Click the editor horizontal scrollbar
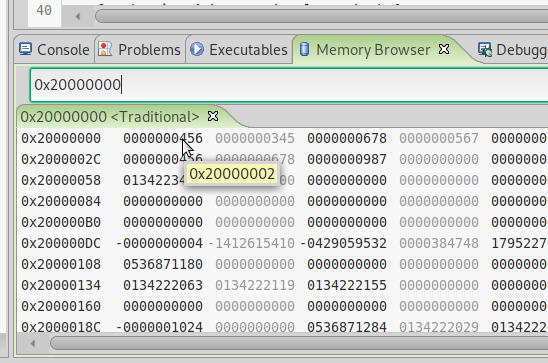548x363 pixels. [322, 16]
